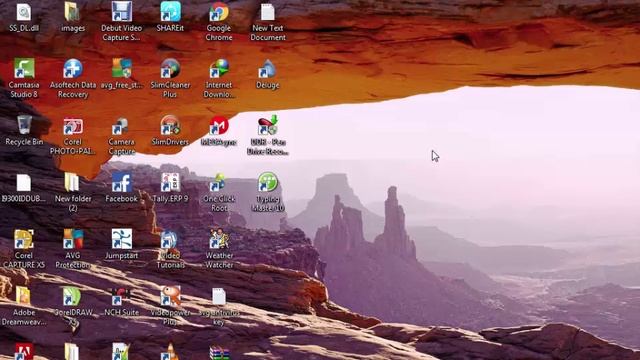
Task: Select the New Text Document file
Action: click(x=268, y=12)
